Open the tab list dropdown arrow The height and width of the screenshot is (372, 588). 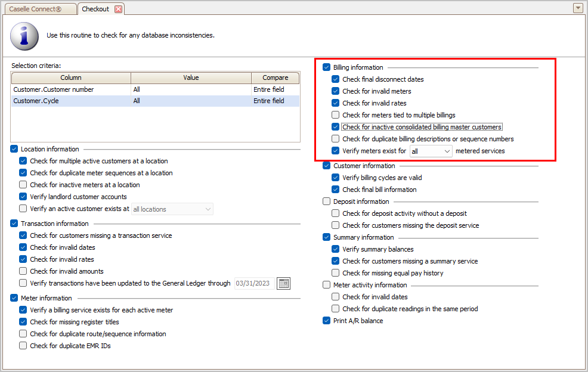point(578,8)
